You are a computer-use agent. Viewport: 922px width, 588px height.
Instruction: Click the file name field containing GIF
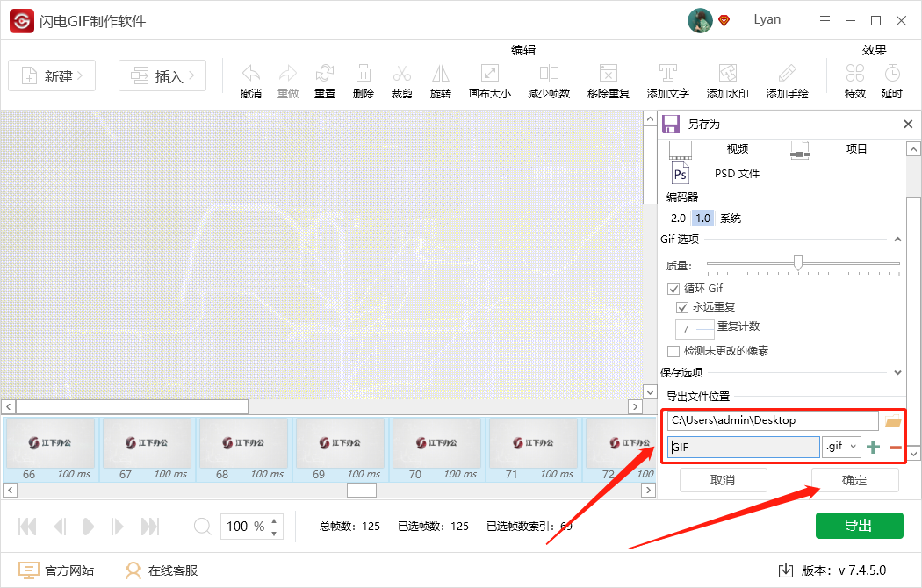(x=743, y=447)
